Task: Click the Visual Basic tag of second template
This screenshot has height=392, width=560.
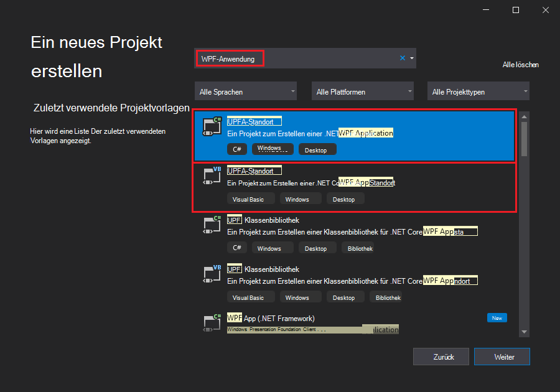Action: tap(248, 199)
